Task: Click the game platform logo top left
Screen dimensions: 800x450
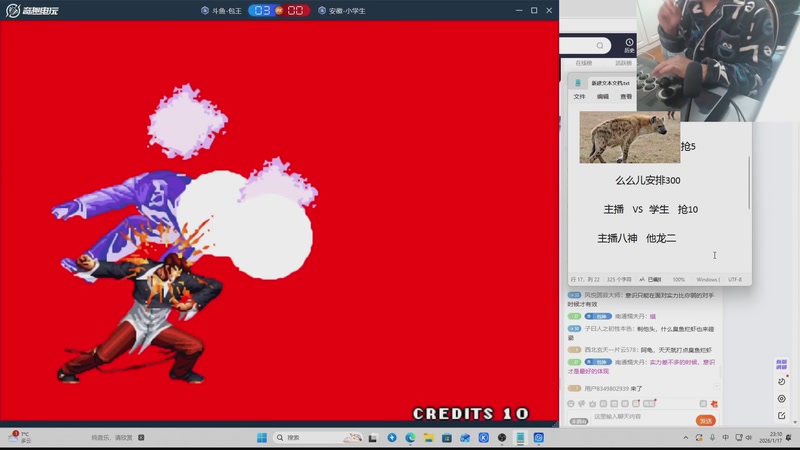Action: click(33, 10)
